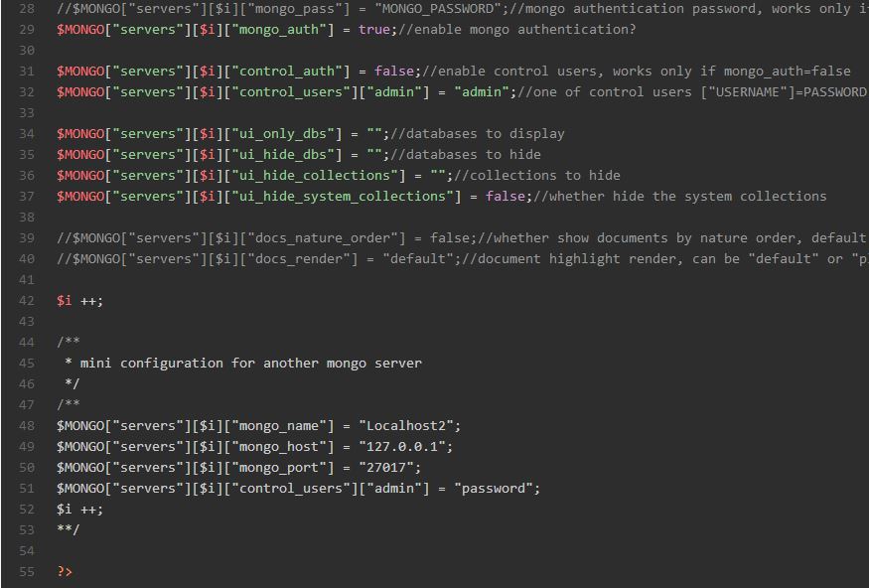Viewport: 869px width, 588px height.
Task: Click line number 42 in the gutter
Action: (x=26, y=301)
